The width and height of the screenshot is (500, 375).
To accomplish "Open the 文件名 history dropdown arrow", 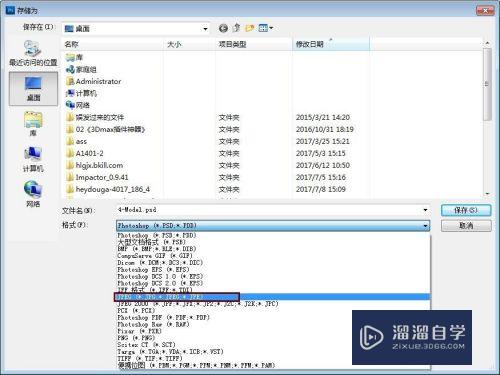I will [425, 210].
